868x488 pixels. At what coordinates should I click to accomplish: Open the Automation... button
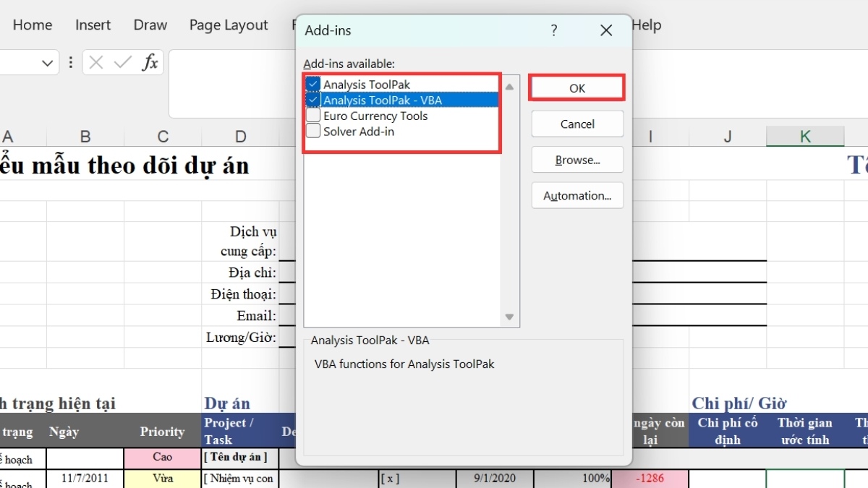[x=577, y=195]
